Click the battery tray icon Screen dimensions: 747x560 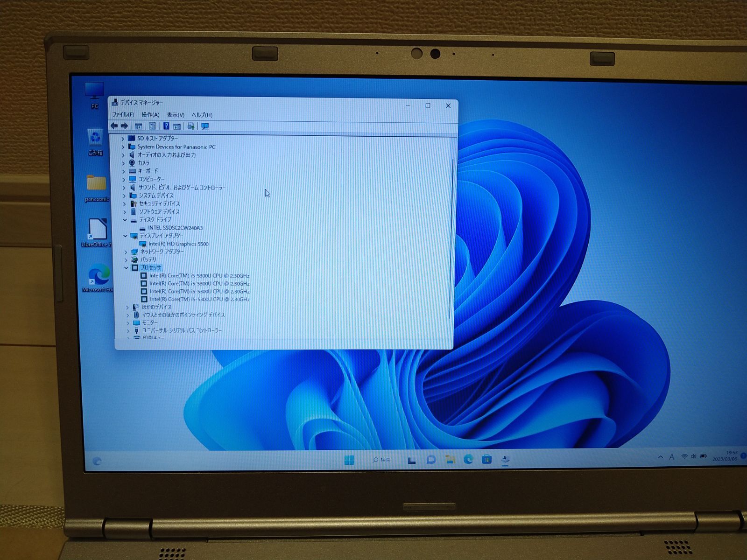[x=703, y=456]
